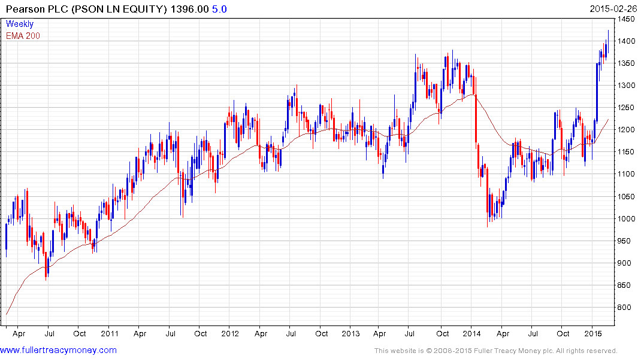
Task: Click the 1000 price axis label
Action: click(x=627, y=218)
